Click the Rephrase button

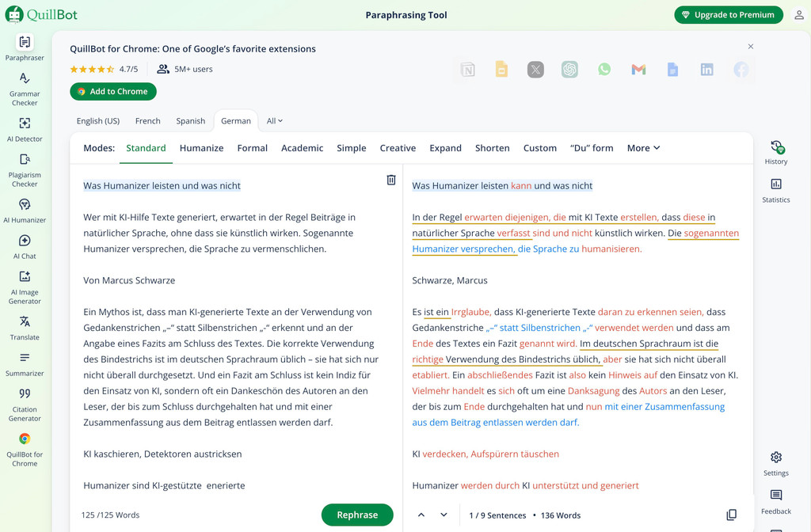tap(357, 515)
